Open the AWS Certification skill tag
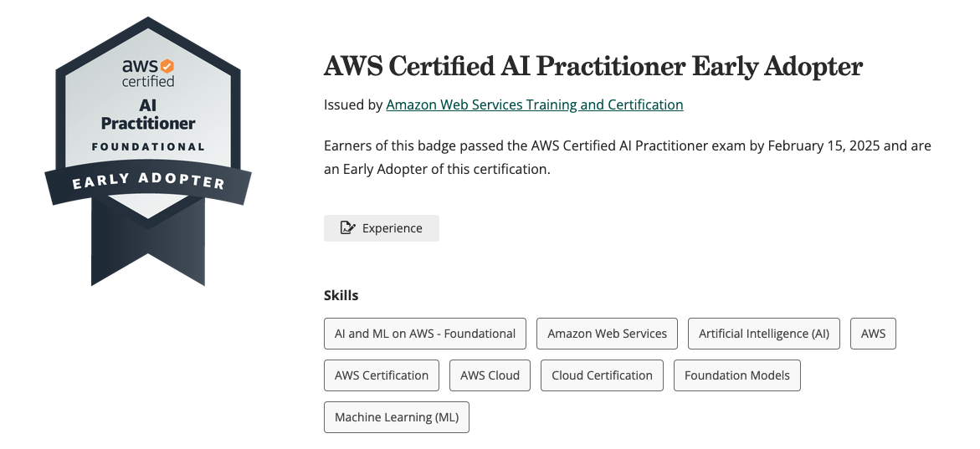The image size is (980, 449). pyautogui.click(x=382, y=375)
